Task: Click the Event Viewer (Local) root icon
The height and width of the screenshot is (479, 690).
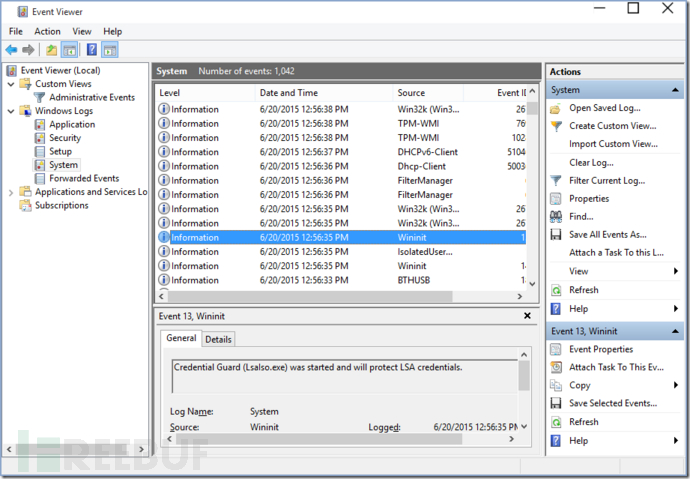Action: coord(12,70)
